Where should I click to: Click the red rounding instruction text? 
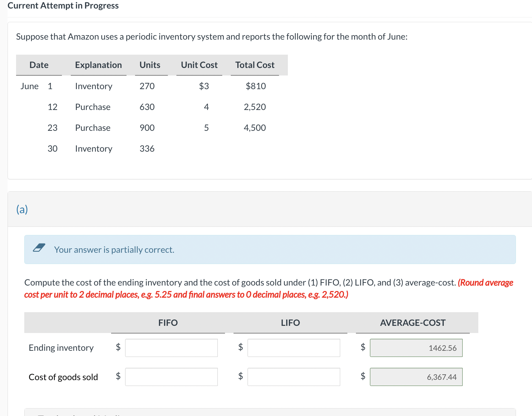coord(269,289)
